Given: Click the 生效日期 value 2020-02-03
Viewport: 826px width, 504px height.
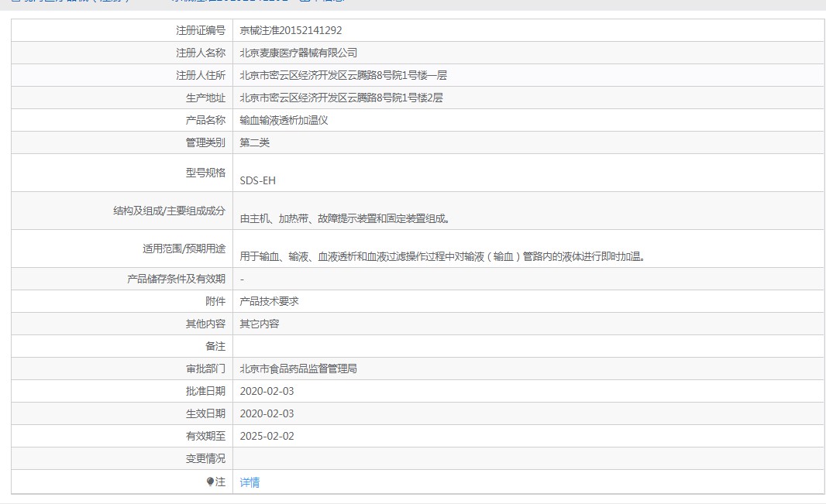Looking at the screenshot, I should [267, 413].
